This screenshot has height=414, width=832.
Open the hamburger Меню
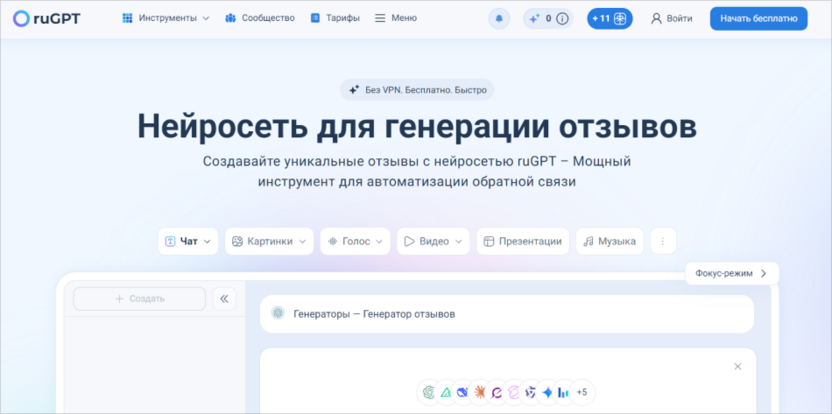[396, 18]
